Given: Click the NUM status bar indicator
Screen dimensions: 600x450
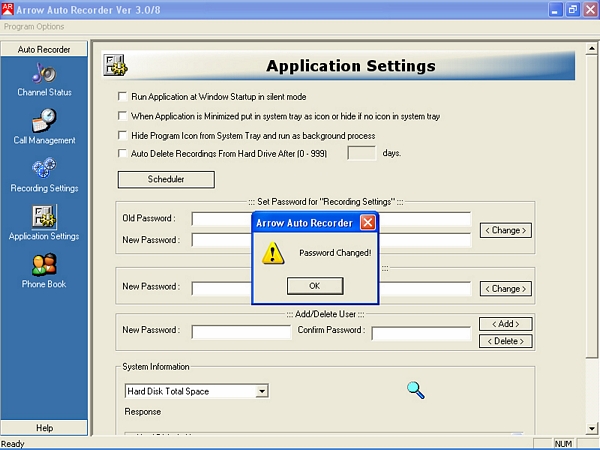Looking at the screenshot, I should click(563, 444).
